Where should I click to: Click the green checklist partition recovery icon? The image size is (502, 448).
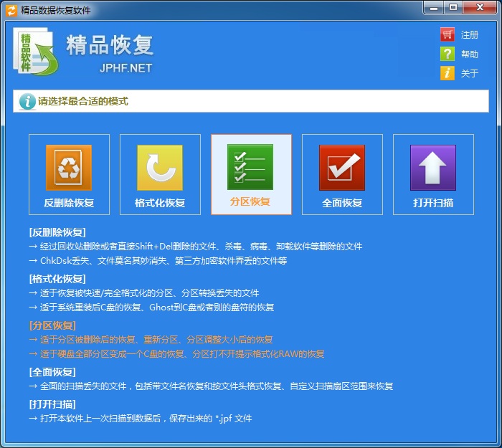point(250,167)
